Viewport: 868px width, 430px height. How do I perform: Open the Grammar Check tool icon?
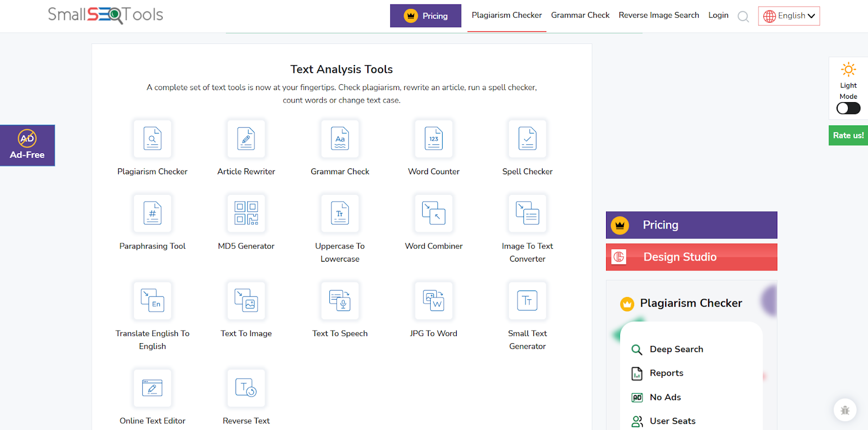click(x=340, y=138)
